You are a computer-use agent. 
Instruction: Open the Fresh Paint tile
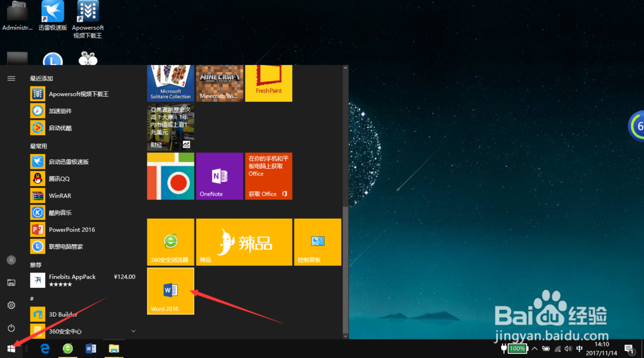pos(269,83)
